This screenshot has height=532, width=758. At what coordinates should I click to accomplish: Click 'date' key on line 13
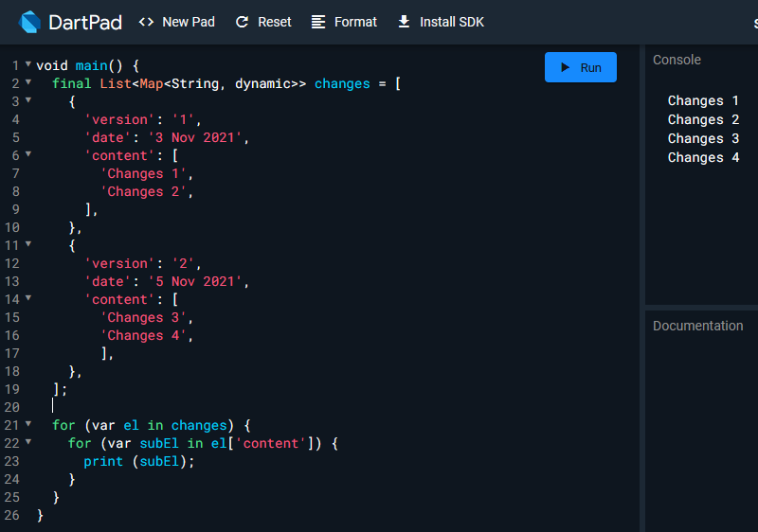pyautogui.click(x=107, y=281)
